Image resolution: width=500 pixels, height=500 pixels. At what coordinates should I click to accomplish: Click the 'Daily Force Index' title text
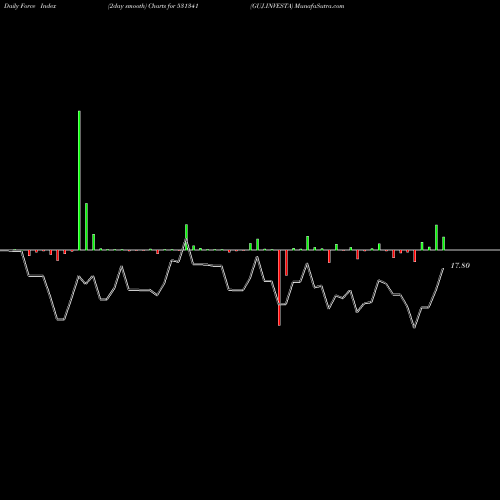click(x=30, y=6)
